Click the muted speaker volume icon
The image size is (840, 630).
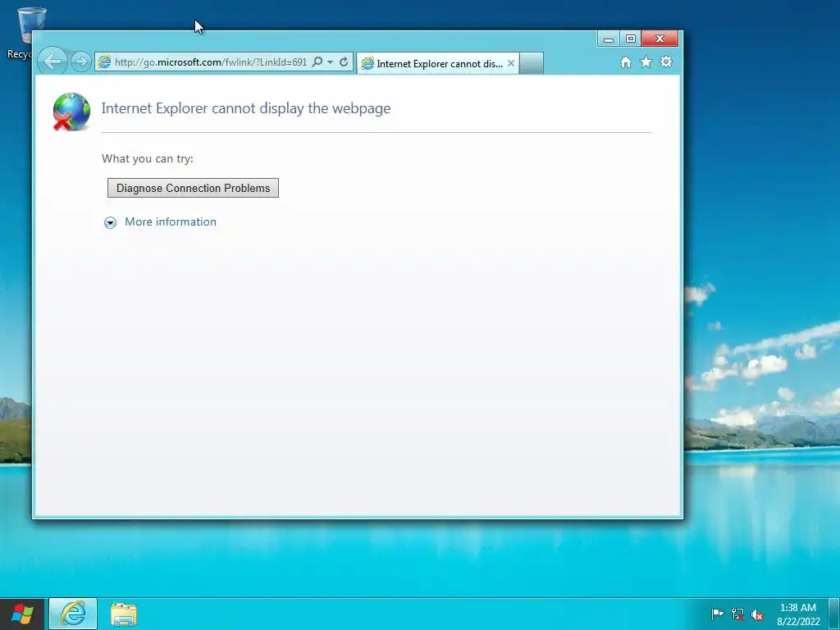pyautogui.click(x=757, y=614)
